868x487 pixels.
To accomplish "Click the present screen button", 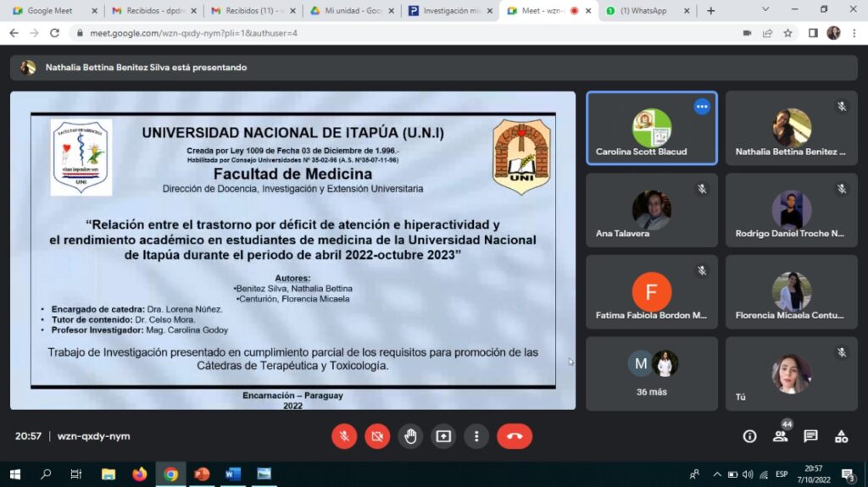I will [x=443, y=436].
